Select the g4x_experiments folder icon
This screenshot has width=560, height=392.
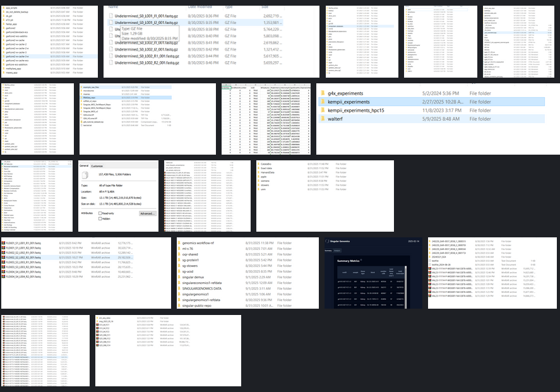(323, 92)
